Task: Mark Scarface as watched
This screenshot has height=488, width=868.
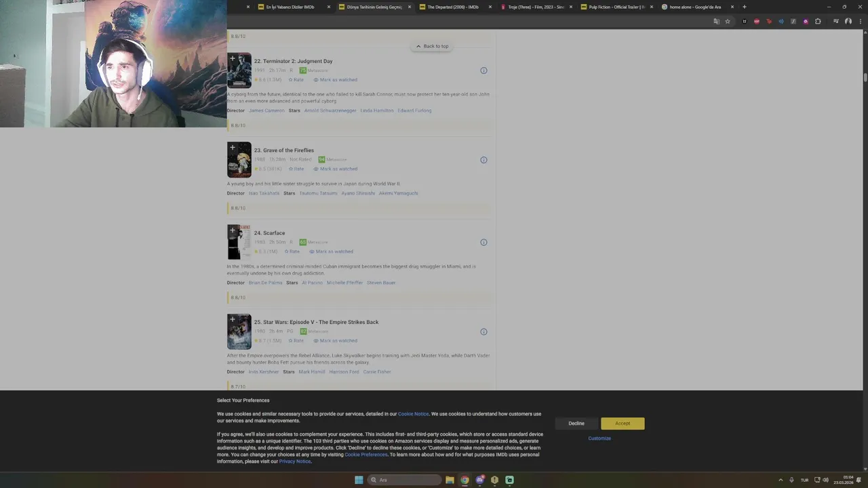Action: [331, 251]
